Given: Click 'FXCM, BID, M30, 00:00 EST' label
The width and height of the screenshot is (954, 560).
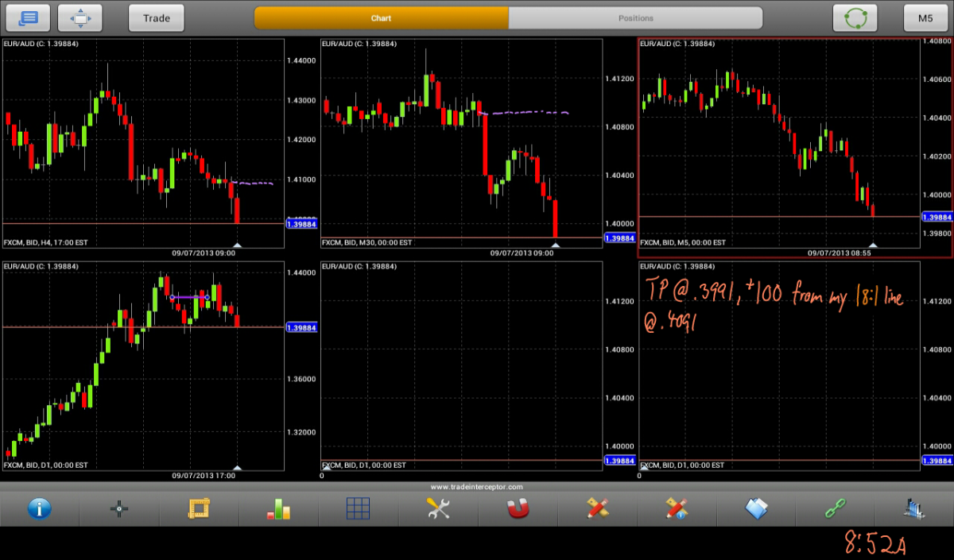Looking at the screenshot, I should pos(366,242).
